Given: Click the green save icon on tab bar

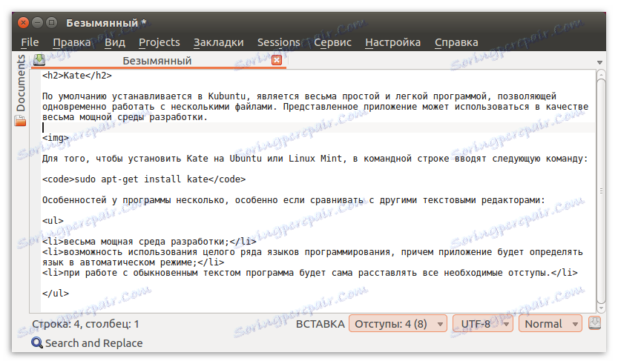Looking at the screenshot, I should tap(39, 60).
